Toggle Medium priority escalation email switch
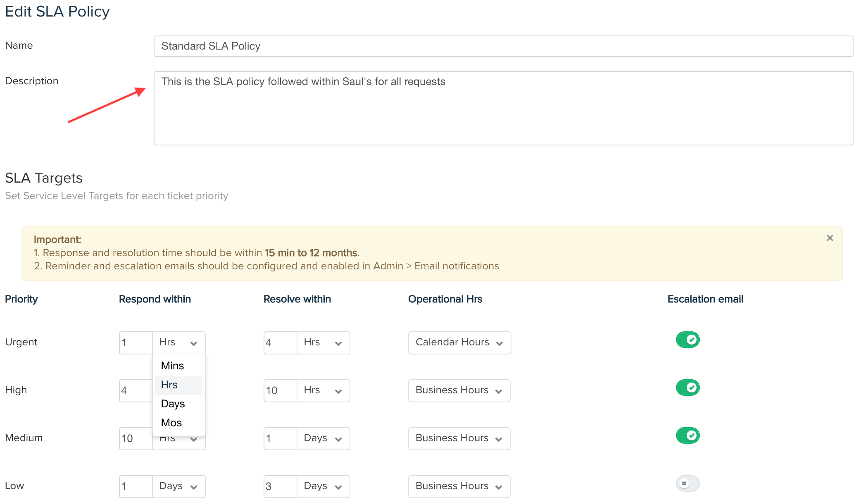 687,435
